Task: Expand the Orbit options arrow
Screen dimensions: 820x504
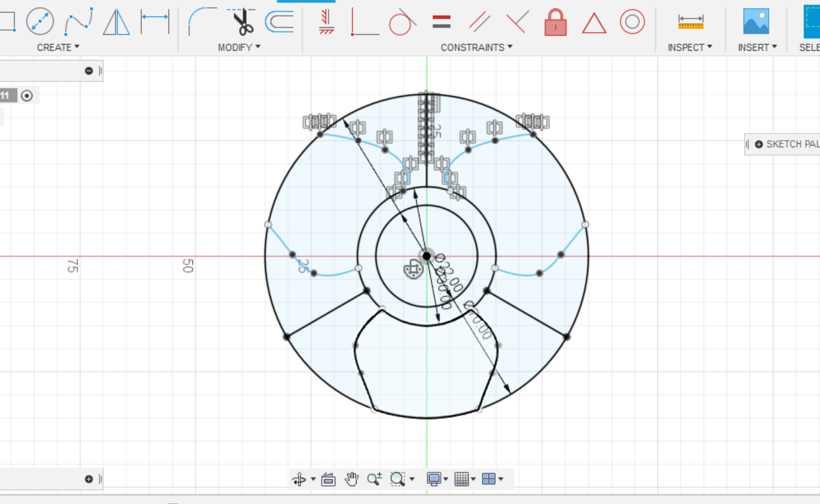Action: tap(313, 479)
